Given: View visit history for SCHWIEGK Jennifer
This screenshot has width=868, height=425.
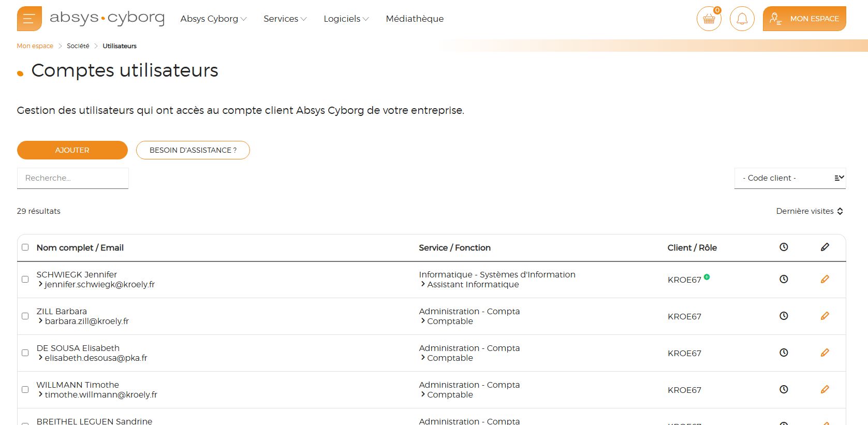Looking at the screenshot, I should pyautogui.click(x=784, y=279).
